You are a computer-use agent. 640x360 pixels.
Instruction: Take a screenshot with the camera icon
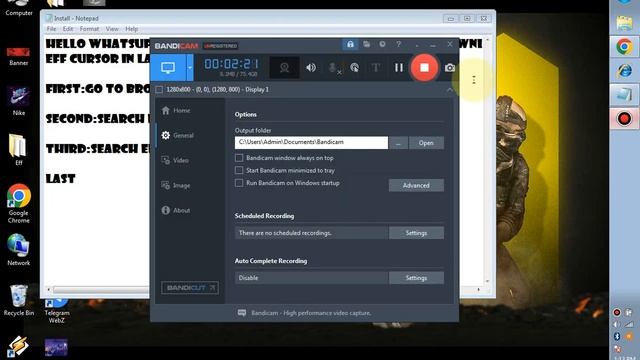450,68
